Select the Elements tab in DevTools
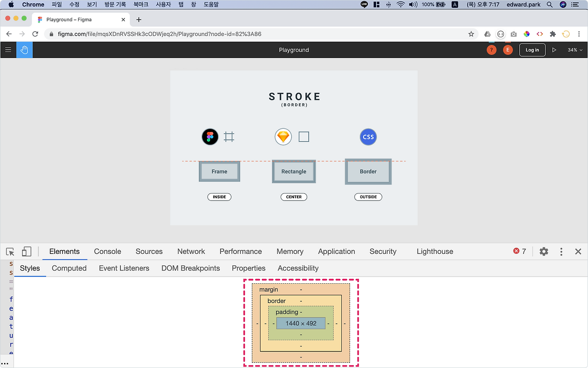Screen dimensions: 588x368 coord(64,251)
